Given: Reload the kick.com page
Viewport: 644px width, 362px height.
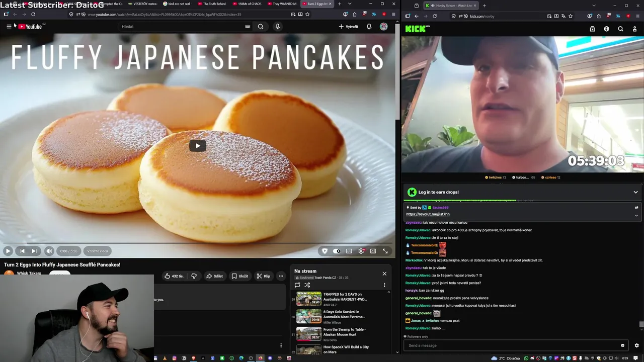Looking at the screenshot, I should point(435,16).
